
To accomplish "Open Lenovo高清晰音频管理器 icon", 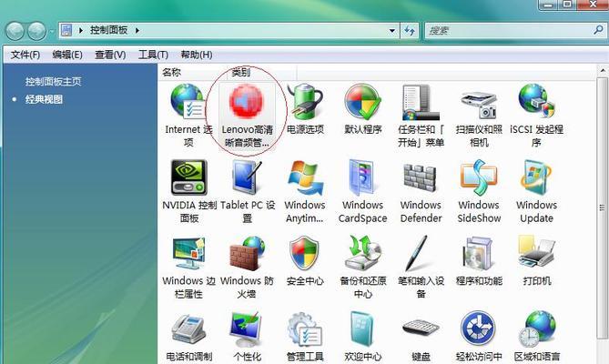I will [x=247, y=101].
